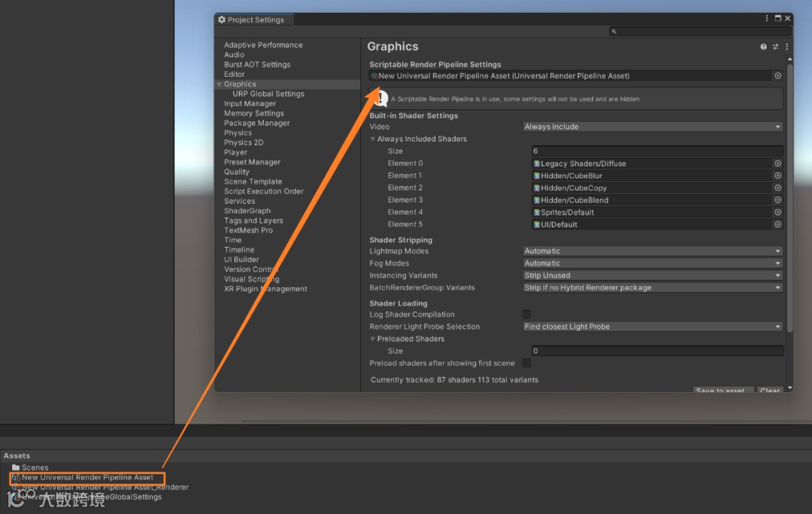This screenshot has width=812, height=514.
Task: Select Physics 2D settings category
Action: [x=244, y=142]
